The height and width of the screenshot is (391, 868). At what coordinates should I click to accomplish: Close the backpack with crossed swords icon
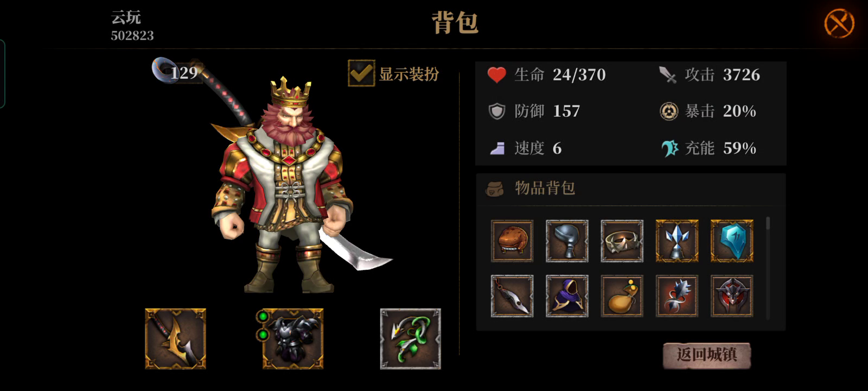pyautogui.click(x=839, y=24)
